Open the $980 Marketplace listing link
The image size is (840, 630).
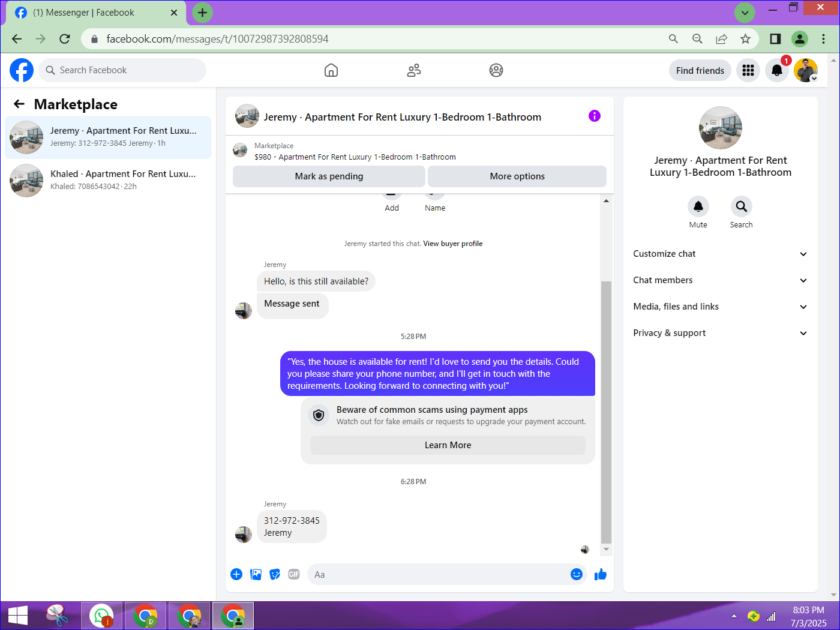(355, 157)
